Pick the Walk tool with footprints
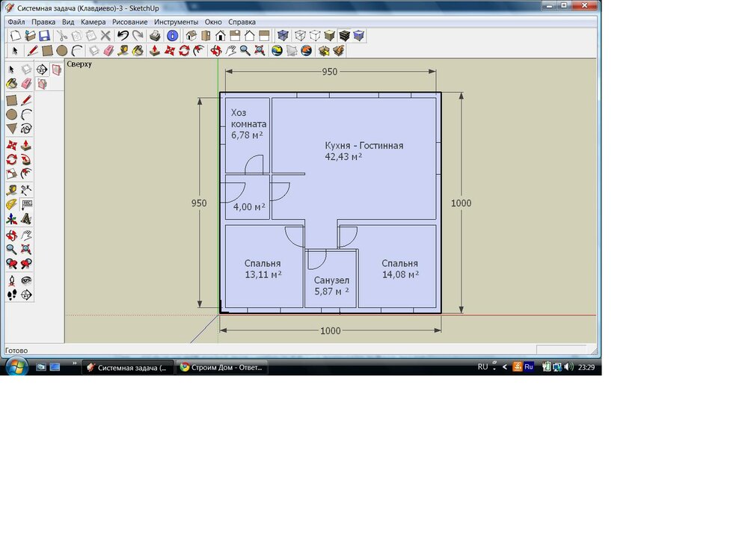The height and width of the screenshot is (560, 748). (x=12, y=295)
